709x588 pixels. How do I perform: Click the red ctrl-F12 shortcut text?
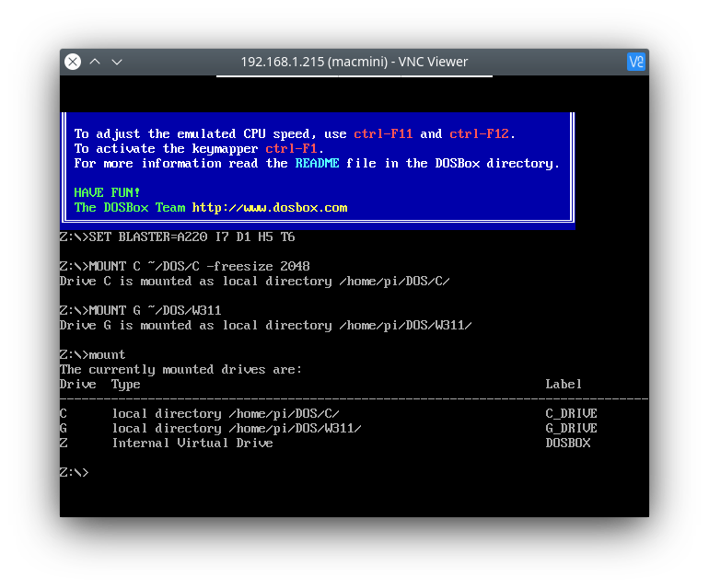(479, 134)
